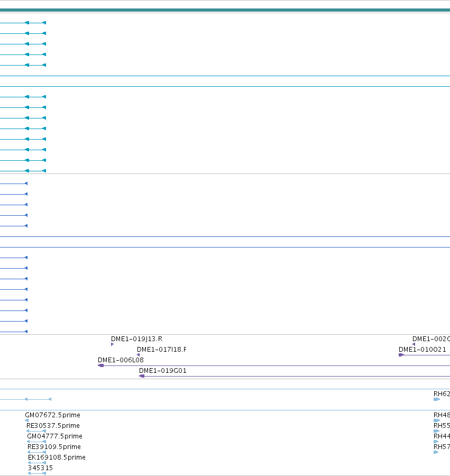Select the RH62 EST label

coord(442,393)
